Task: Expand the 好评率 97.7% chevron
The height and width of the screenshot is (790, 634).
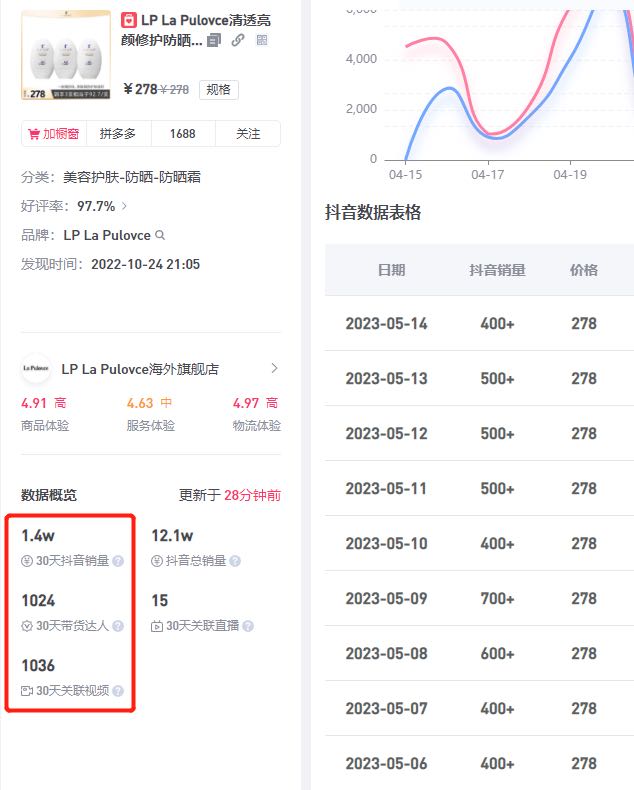Action: coord(124,206)
